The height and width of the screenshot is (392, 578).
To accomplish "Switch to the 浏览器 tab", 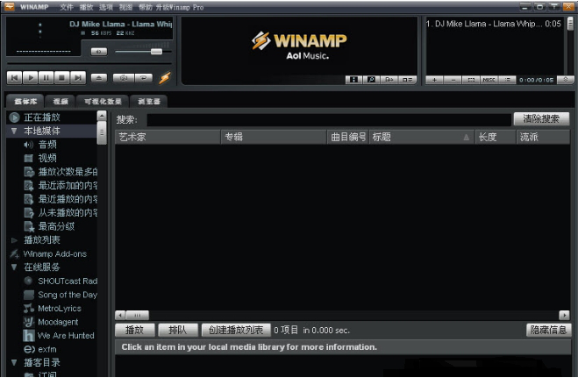I will 149,102.
